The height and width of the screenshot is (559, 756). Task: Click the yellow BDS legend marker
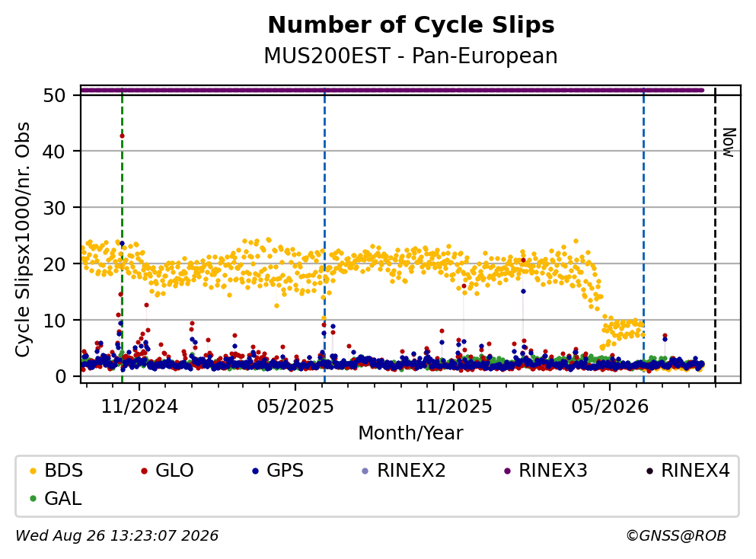33,471
